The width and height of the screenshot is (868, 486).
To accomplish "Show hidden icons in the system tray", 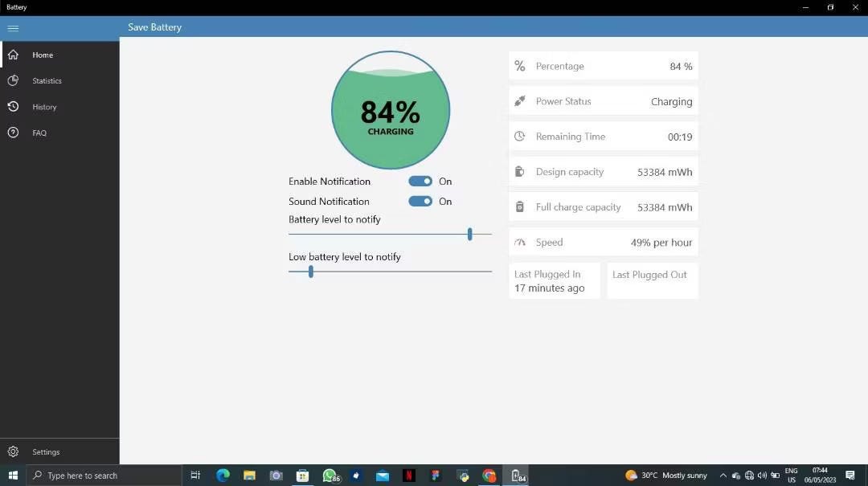I will (723, 476).
